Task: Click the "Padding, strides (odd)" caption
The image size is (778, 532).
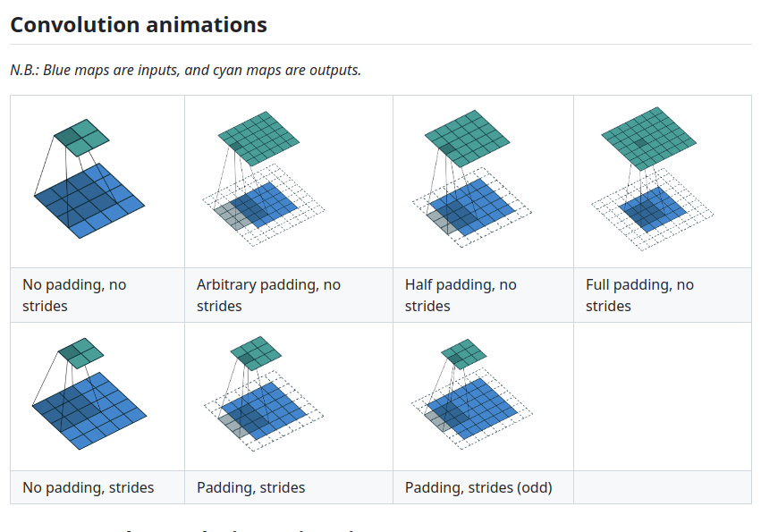Action: click(x=478, y=487)
